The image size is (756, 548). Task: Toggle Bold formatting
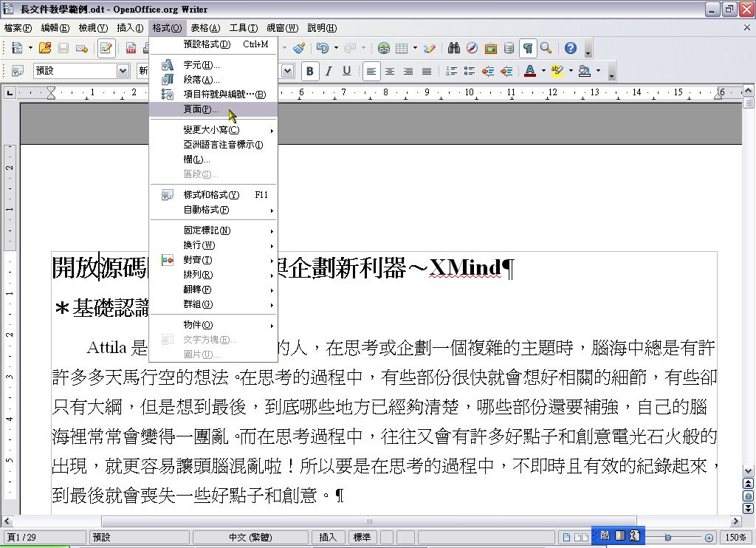310,71
